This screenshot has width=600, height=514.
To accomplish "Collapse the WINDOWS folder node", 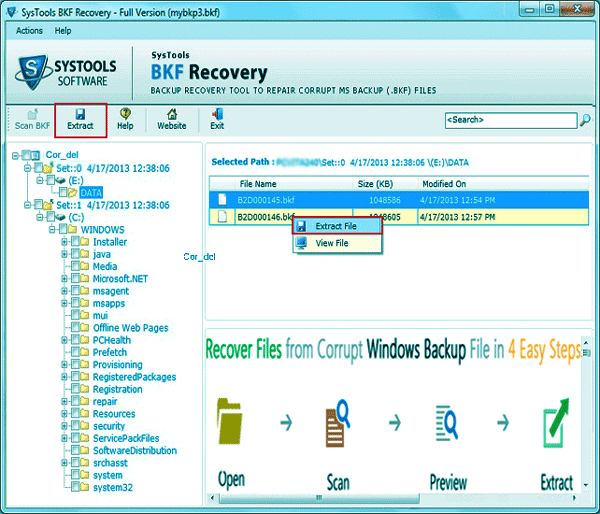I will [52, 230].
